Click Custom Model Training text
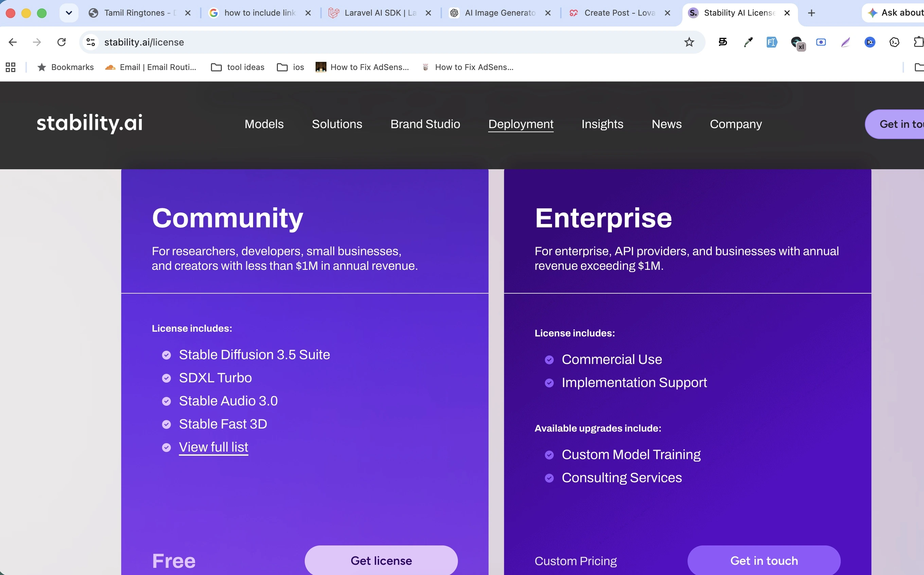The image size is (924, 575). pos(631,454)
